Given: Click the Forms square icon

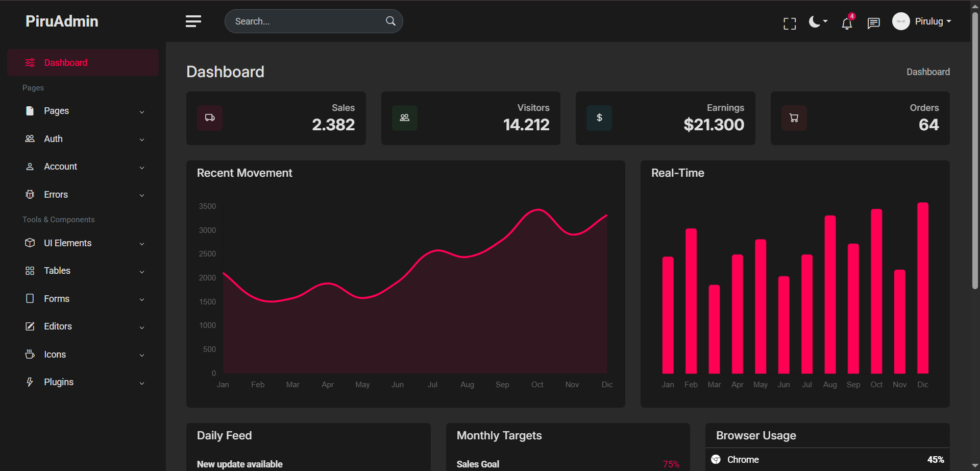Looking at the screenshot, I should (x=30, y=298).
